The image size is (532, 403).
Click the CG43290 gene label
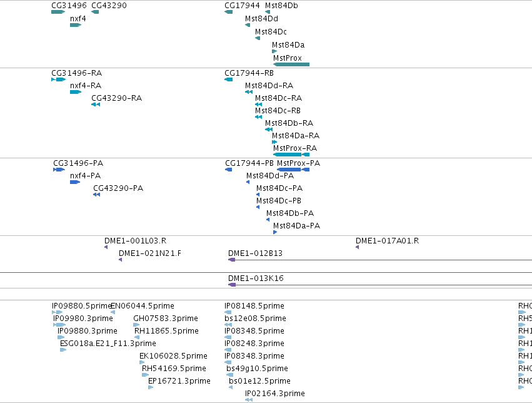coord(109,6)
